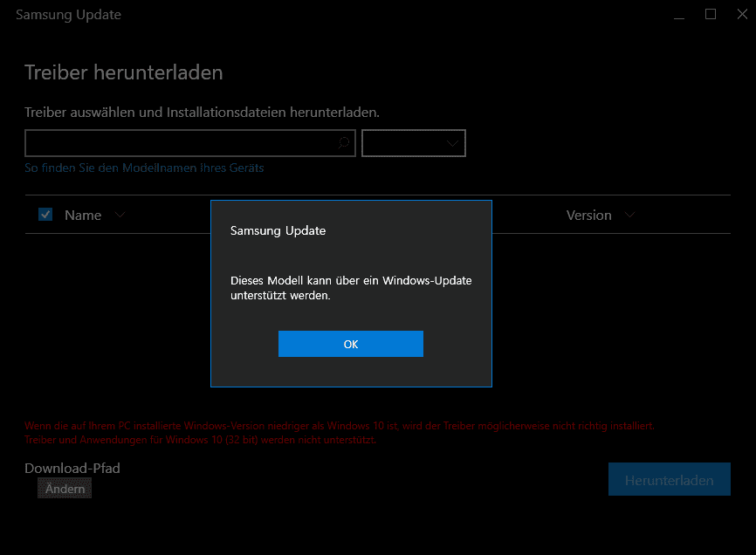Click the 'Samsung Update' dialog title

(x=278, y=230)
